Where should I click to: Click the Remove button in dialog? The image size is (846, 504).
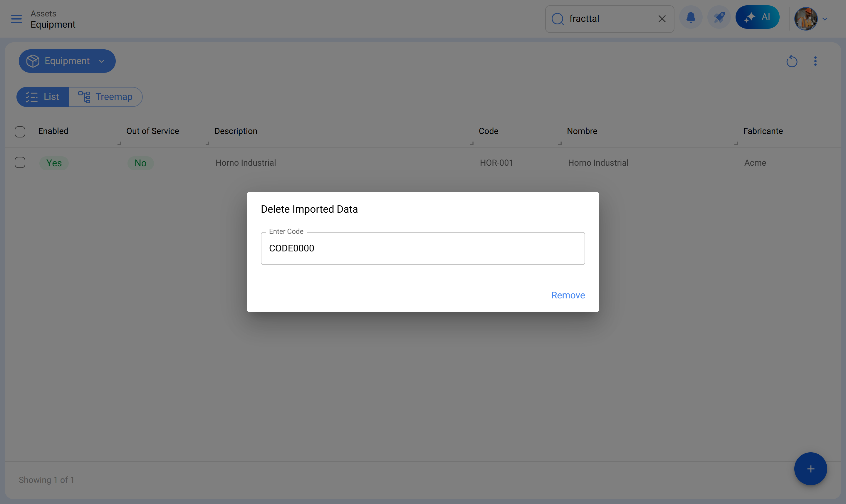(568, 295)
